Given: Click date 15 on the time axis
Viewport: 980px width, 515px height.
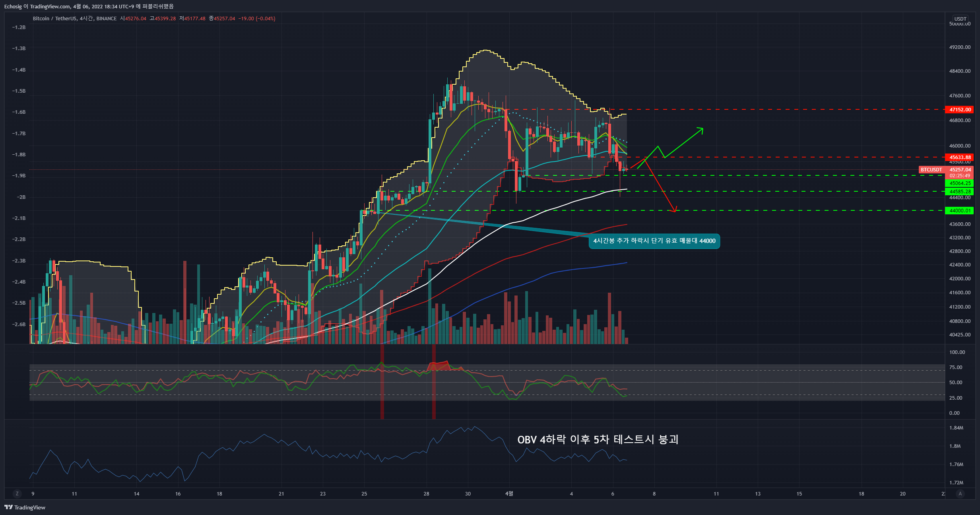Looking at the screenshot, I should (799, 494).
